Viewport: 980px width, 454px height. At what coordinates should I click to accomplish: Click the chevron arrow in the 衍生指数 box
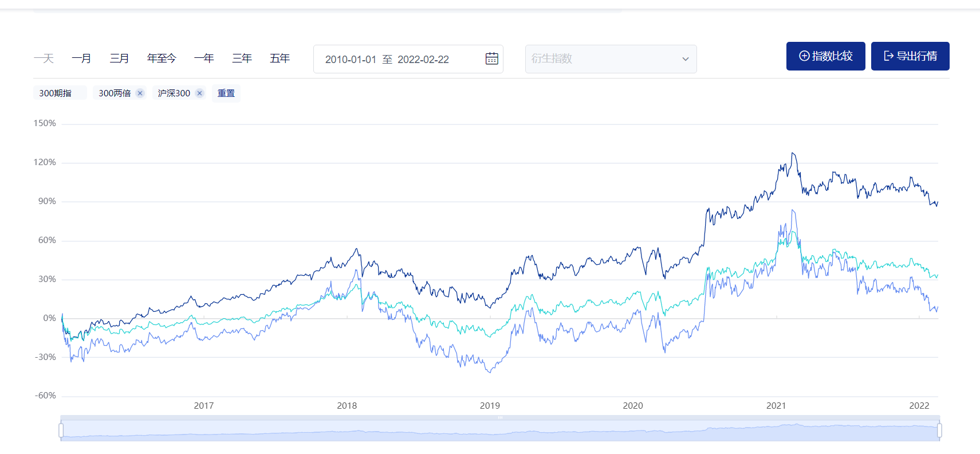[x=686, y=59]
